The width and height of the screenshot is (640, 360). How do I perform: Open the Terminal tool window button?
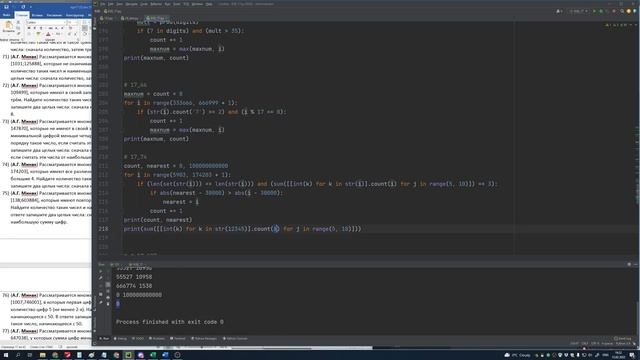(x=178, y=338)
